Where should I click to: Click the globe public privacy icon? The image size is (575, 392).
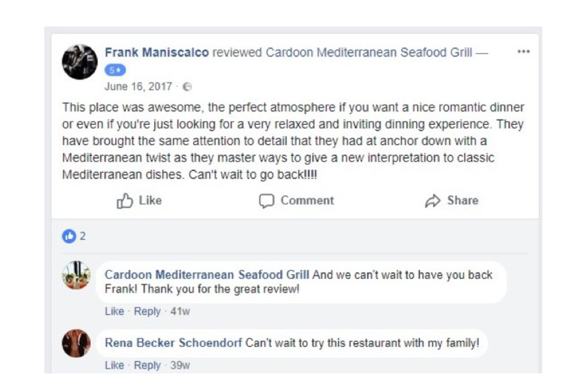[x=188, y=87]
